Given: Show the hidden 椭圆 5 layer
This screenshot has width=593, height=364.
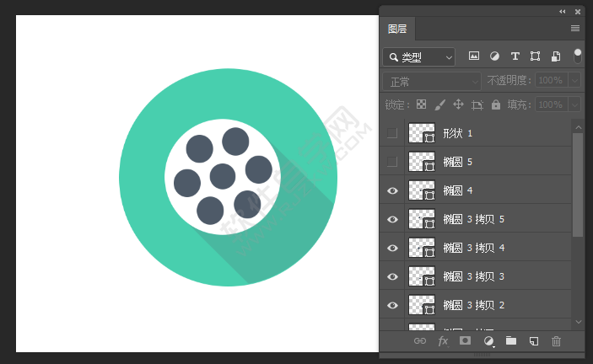Looking at the screenshot, I should tap(392, 162).
